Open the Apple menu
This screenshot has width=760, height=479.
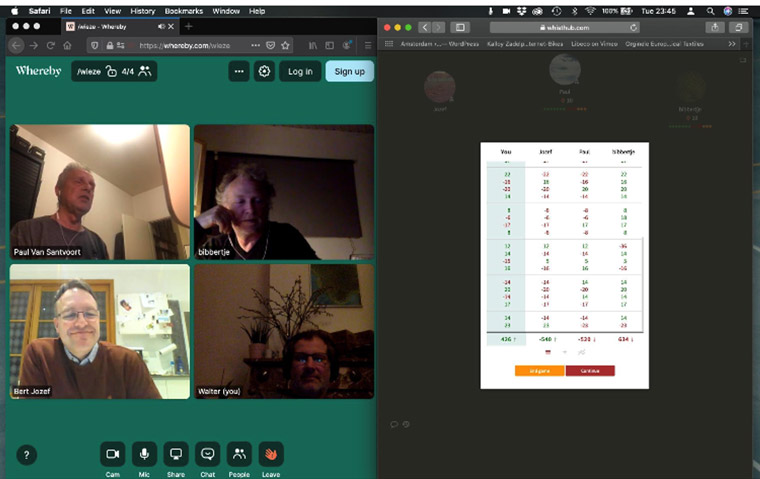coord(15,11)
